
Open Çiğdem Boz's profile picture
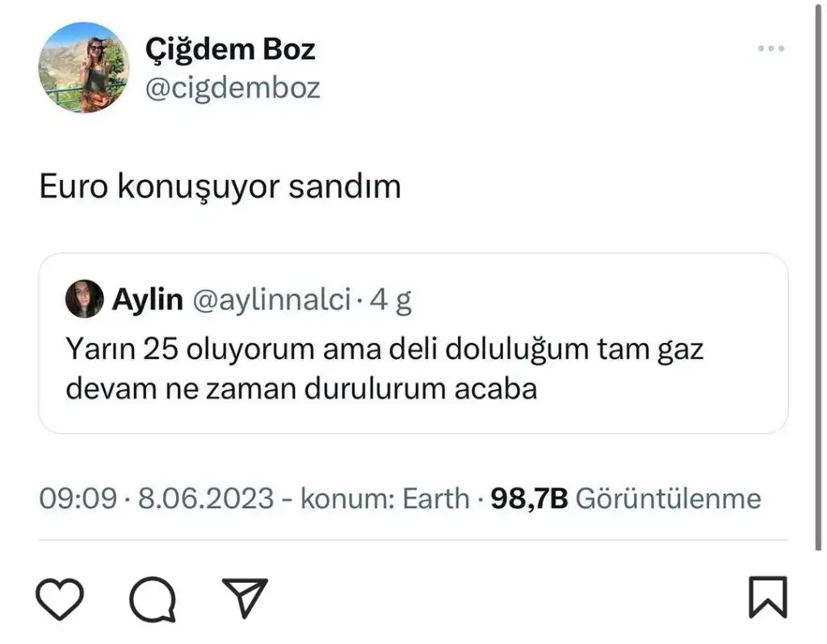[x=84, y=68]
